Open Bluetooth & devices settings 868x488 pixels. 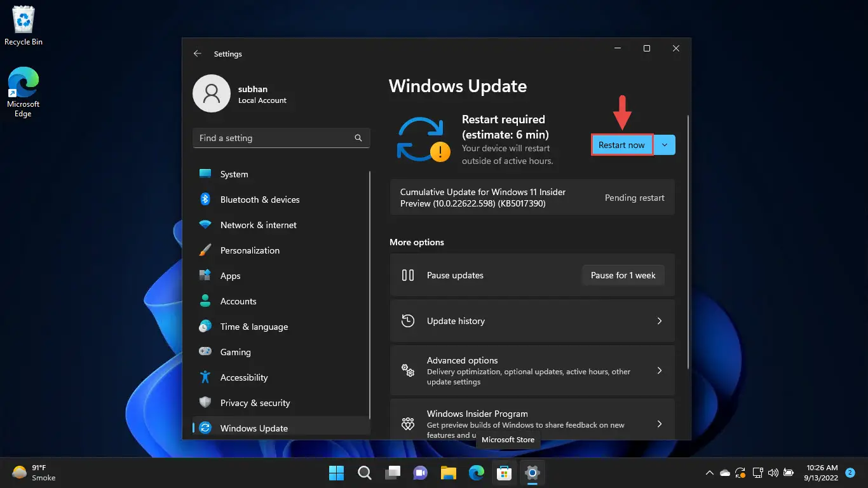(x=281, y=200)
